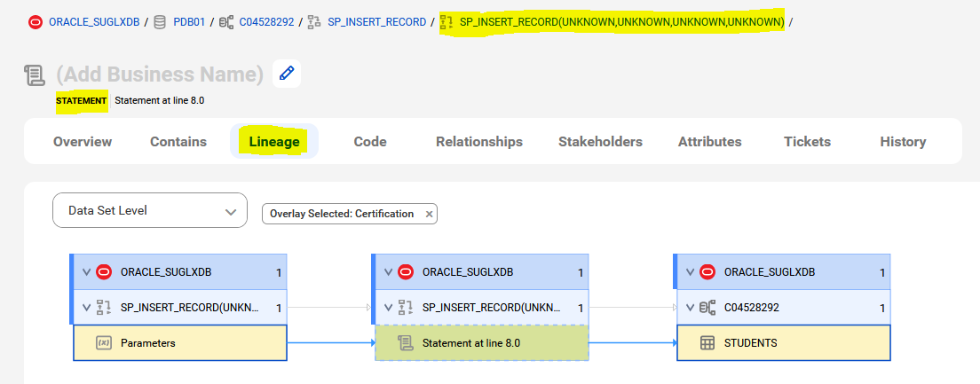This screenshot has height=384, width=980.
Task: Open ORACLE_SUGLXDB breadcrumb link
Action: [94, 22]
